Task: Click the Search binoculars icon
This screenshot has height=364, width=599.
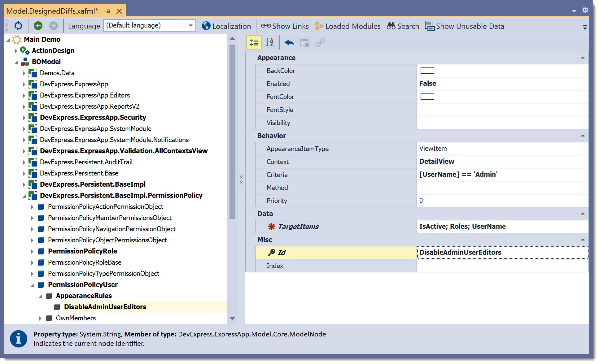Action: point(391,26)
